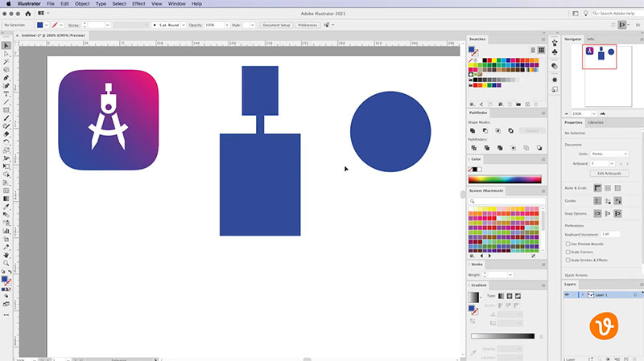Open the Apple menu
644x361 pixels.
pos(8,4)
